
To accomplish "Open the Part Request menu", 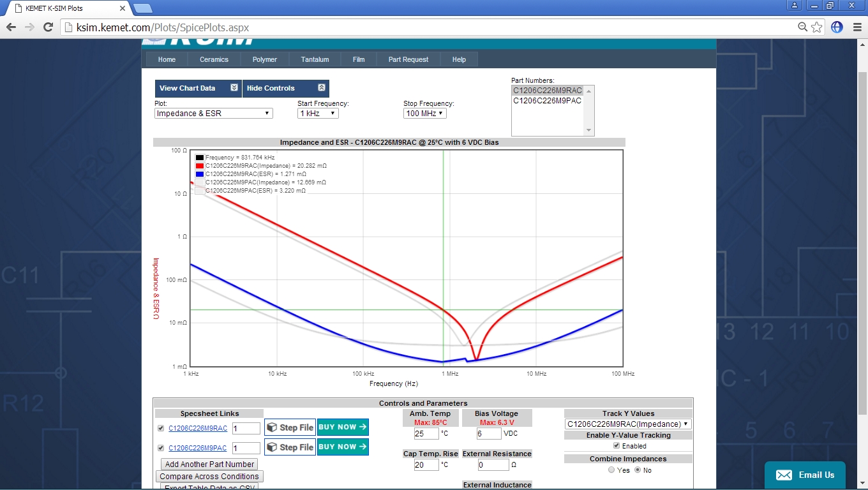I will [x=408, y=59].
